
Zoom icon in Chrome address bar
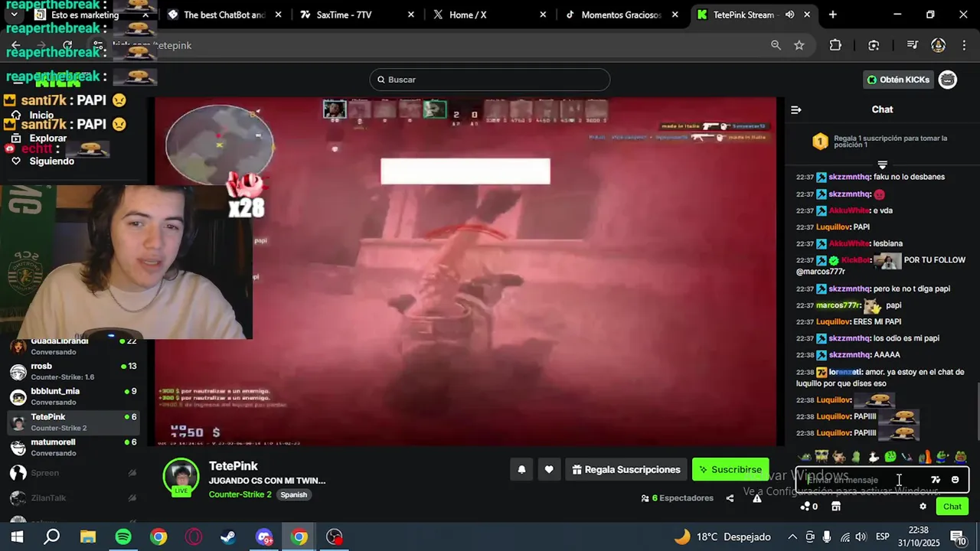tap(776, 45)
